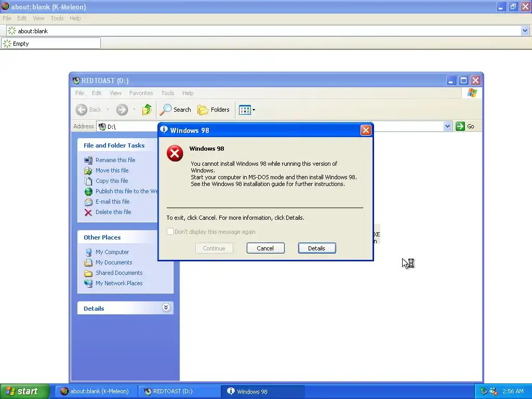Switch to REDTOAST (D:) taskbar button
Image resolution: width=532 pixels, height=399 pixels.
(x=179, y=391)
